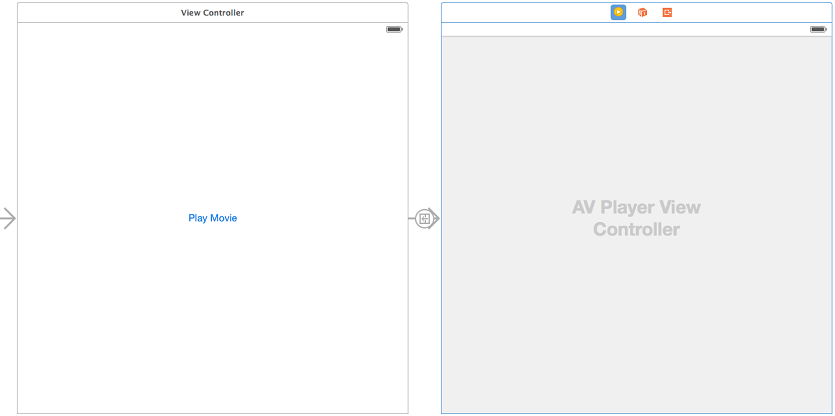Screen dimensions: 835x416
Task: Click empty dock area right of Exit icon
Action: pos(750,12)
